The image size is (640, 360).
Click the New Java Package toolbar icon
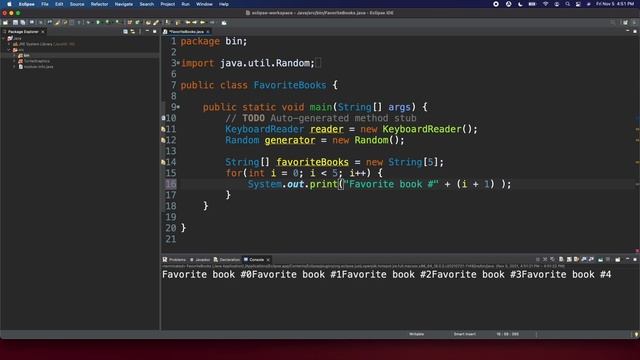[130, 22]
